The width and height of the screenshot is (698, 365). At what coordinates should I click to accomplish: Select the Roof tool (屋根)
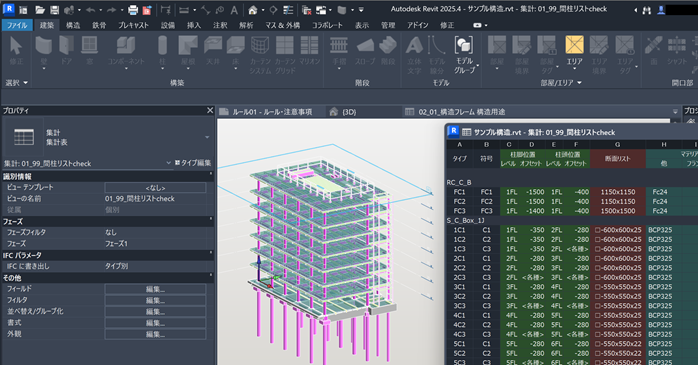click(188, 52)
